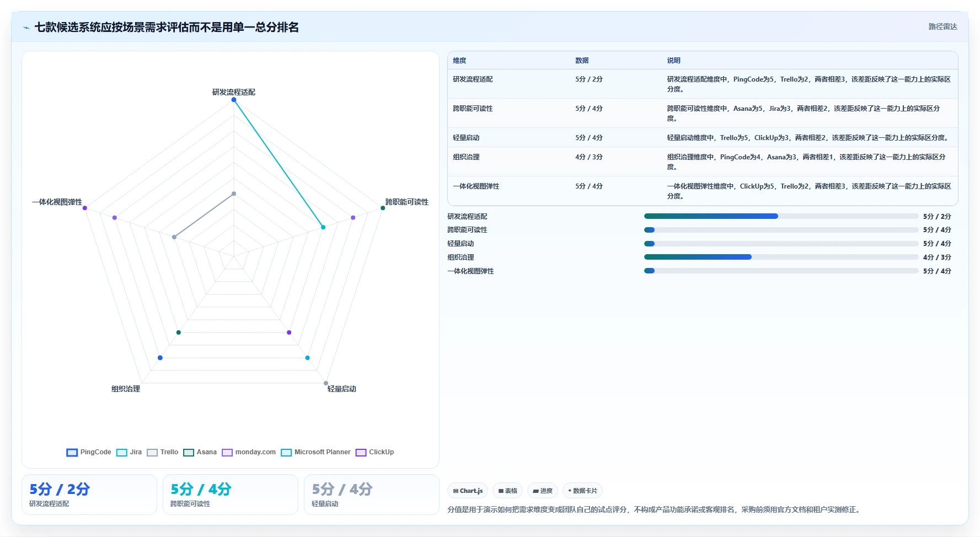Click the 研发流程适配 progress bar
Screen dimensions: 980x537
[781, 216]
